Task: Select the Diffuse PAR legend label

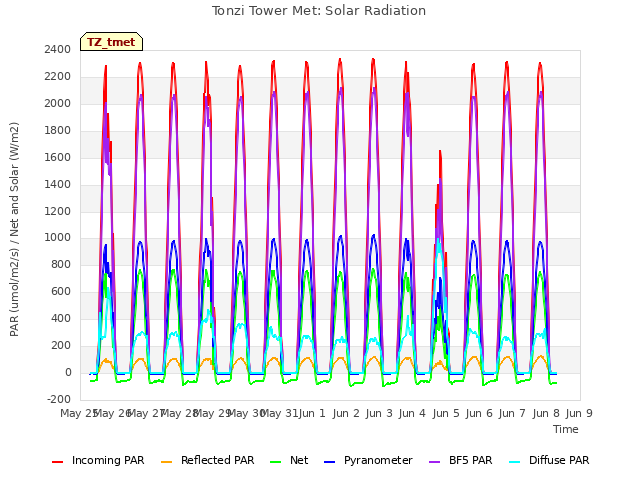Action: 559,460
